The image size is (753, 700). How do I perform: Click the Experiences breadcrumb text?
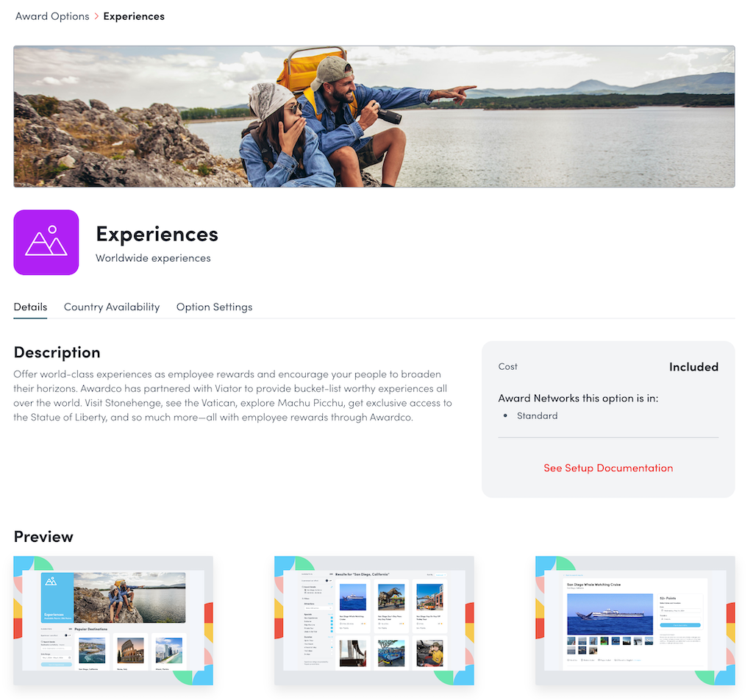pyautogui.click(x=134, y=16)
